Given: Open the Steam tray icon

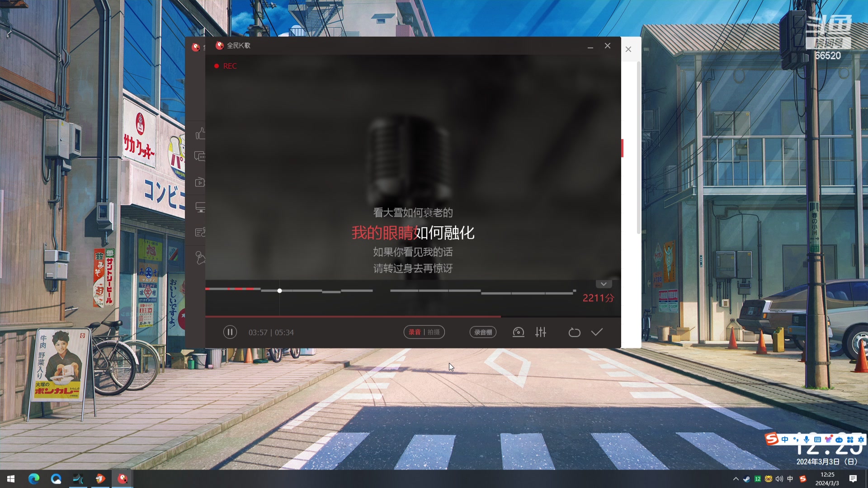Looking at the screenshot, I should pyautogui.click(x=746, y=479).
